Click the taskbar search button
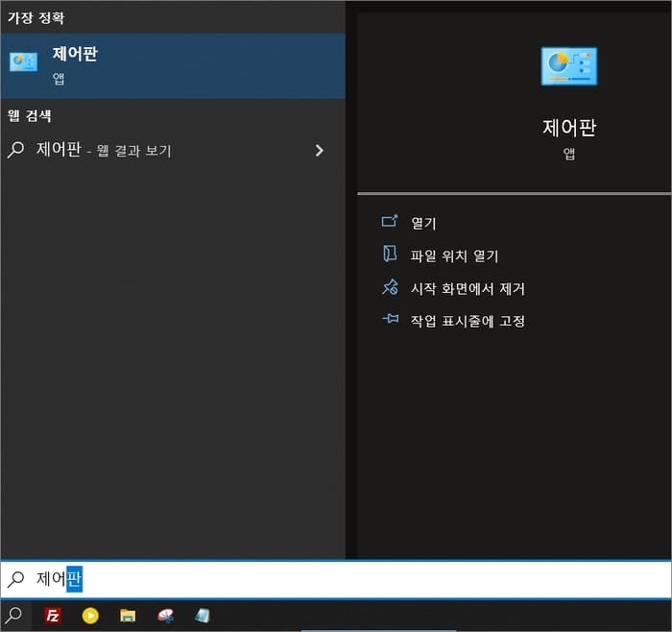Screen dimensions: 672x632 coord(15,616)
